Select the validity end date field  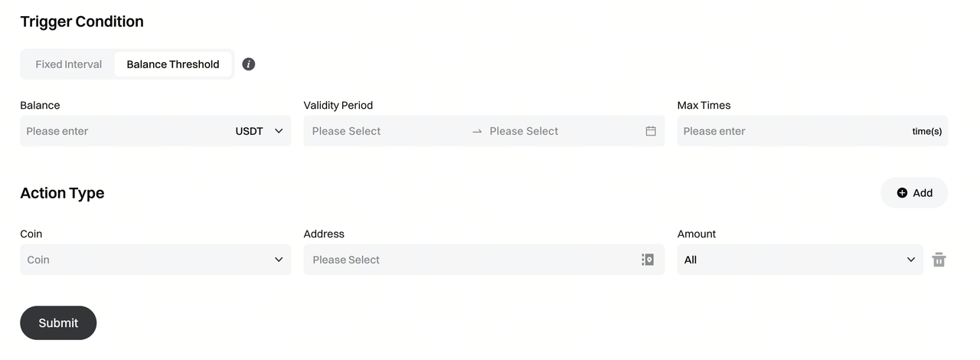click(x=563, y=131)
